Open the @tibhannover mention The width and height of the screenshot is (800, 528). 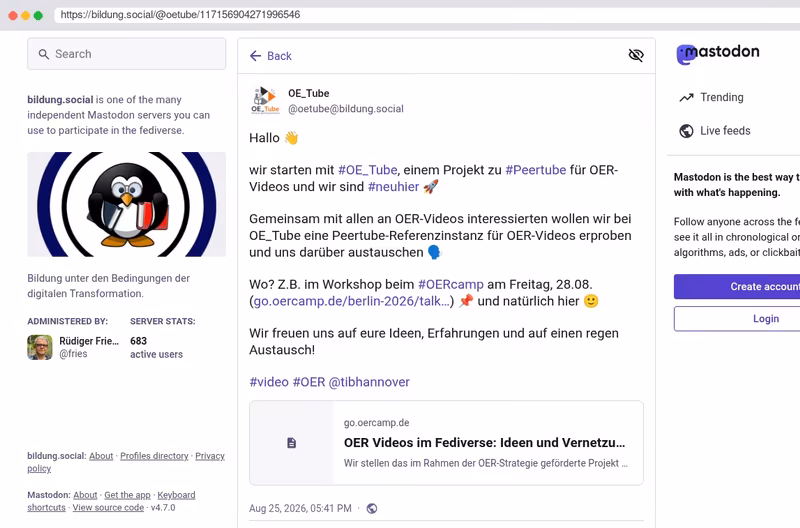[369, 382]
